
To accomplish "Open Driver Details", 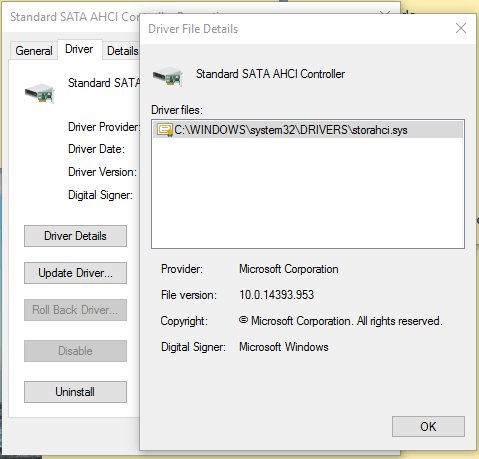I will tap(75, 236).
